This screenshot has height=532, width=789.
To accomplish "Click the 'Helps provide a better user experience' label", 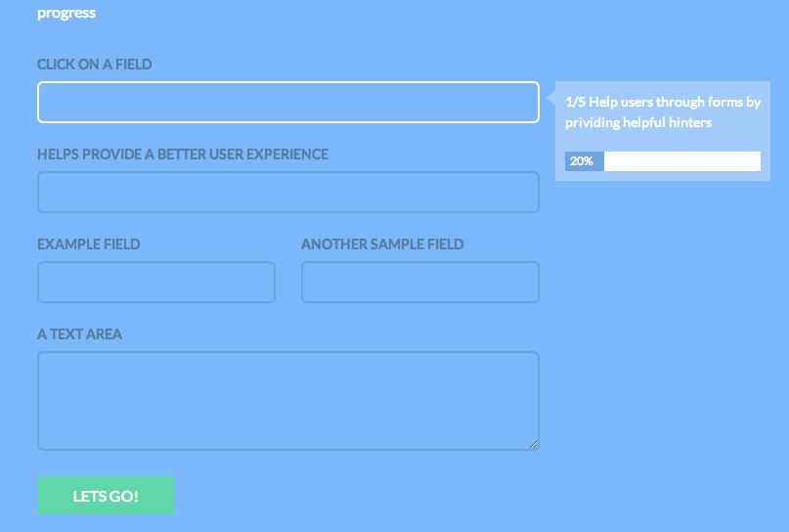I will click(x=183, y=154).
